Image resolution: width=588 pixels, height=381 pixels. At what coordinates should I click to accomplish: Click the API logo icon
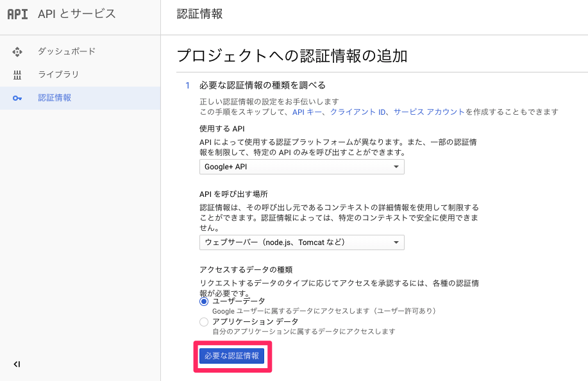[x=18, y=14]
